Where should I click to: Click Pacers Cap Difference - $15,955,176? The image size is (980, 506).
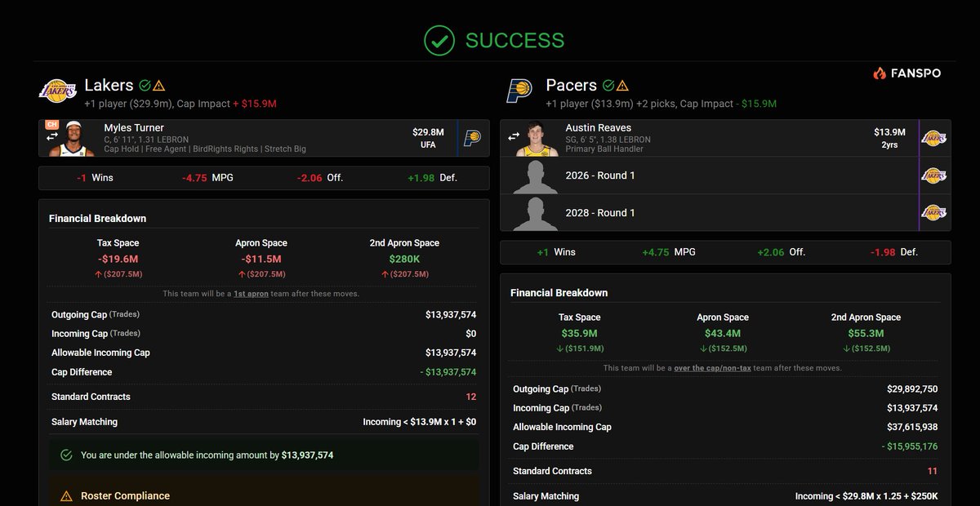[x=910, y=446]
